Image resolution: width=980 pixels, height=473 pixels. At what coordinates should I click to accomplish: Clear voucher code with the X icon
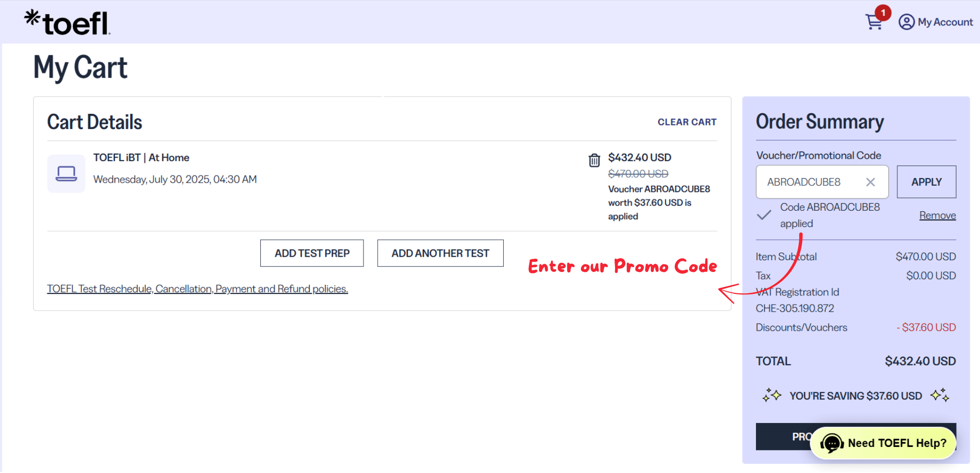pos(870,182)
